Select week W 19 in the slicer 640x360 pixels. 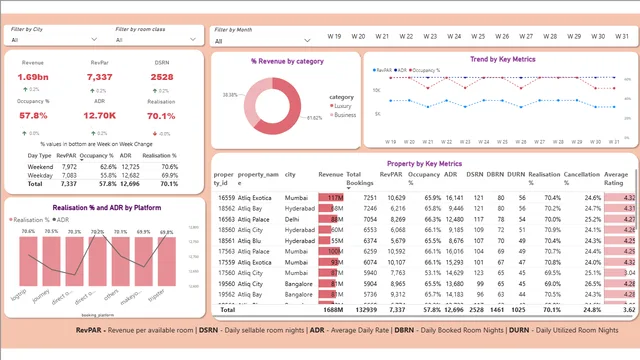click(334, 36)
